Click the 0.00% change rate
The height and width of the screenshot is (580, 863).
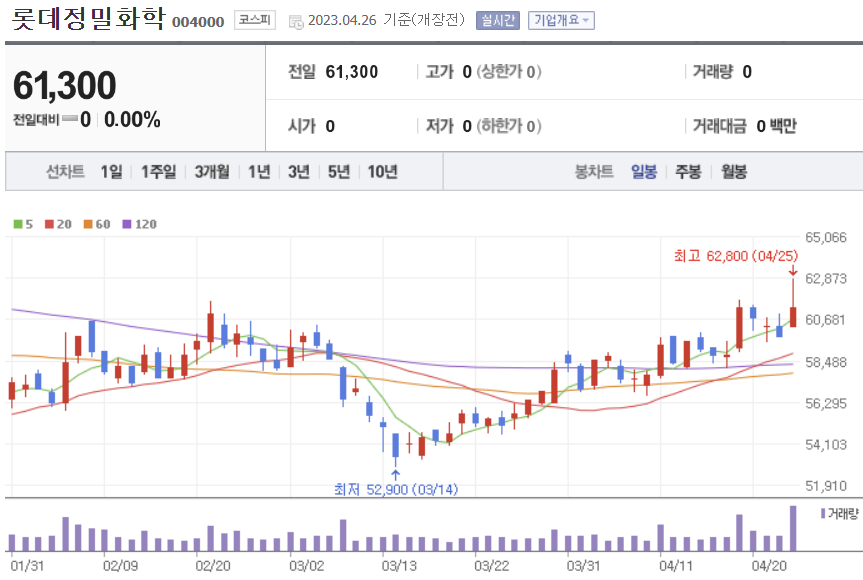coord(132,119)
